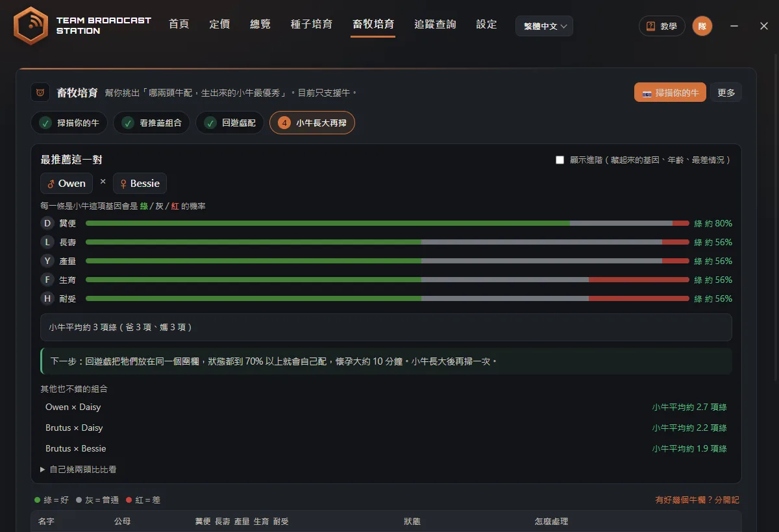Select step 回遊戲配 pill
779x532 pixels.
[230, 123]
